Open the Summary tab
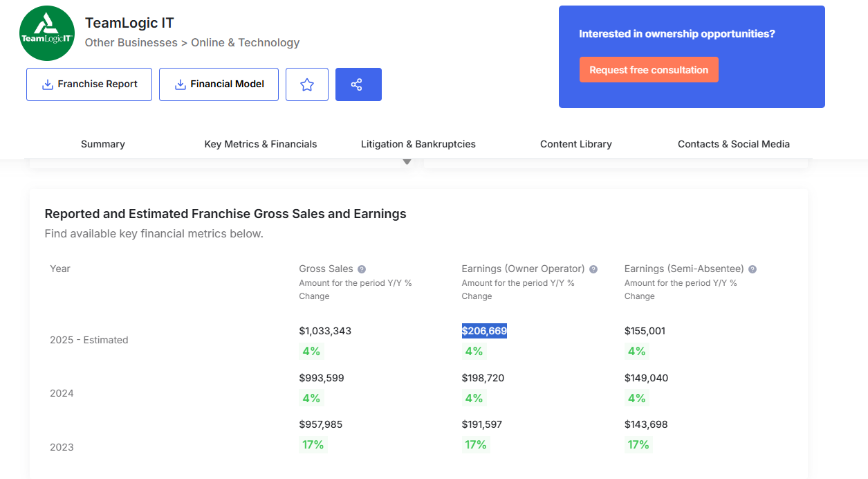Viewport: 868px width, 479px height. point(103,144)
